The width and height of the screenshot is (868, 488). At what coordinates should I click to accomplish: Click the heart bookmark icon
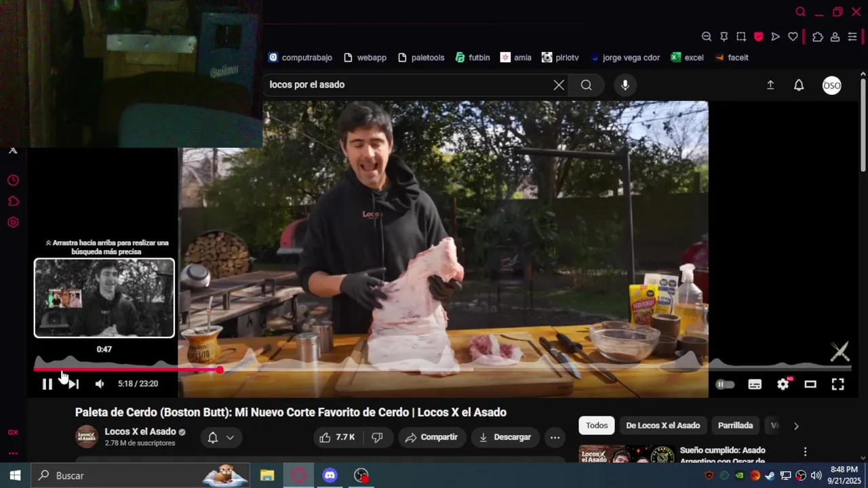coord(793,37)
